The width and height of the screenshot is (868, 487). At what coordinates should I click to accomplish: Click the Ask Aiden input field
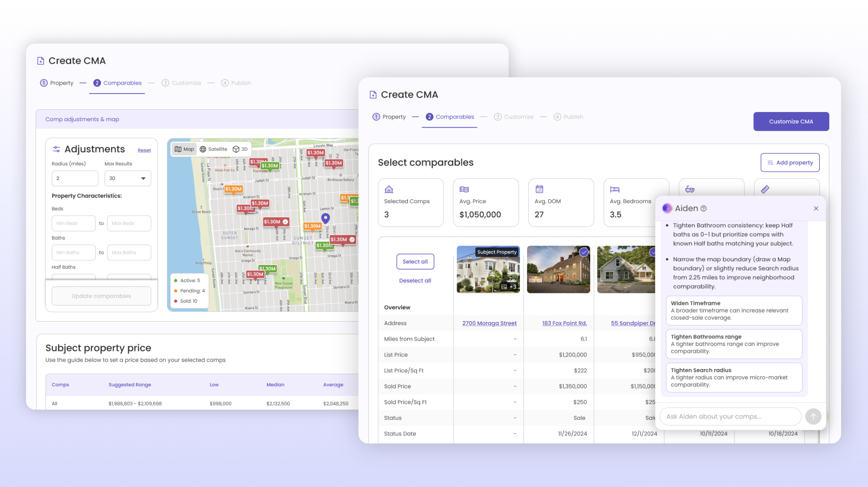click(730, 416)
